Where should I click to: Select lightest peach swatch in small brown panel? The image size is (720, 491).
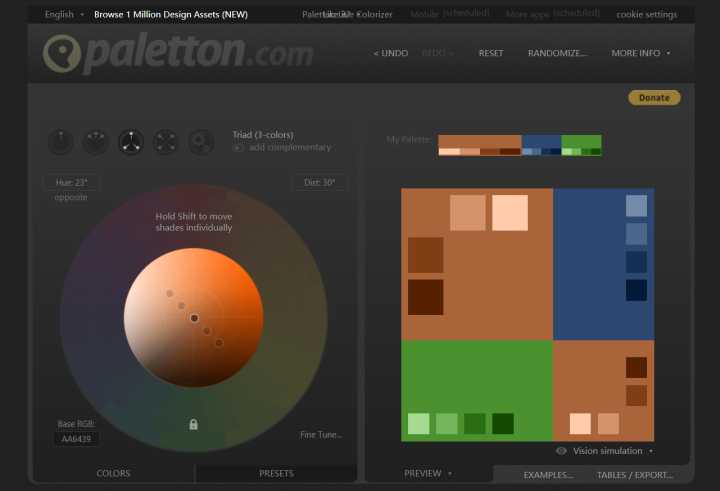(x=580, y=423)
